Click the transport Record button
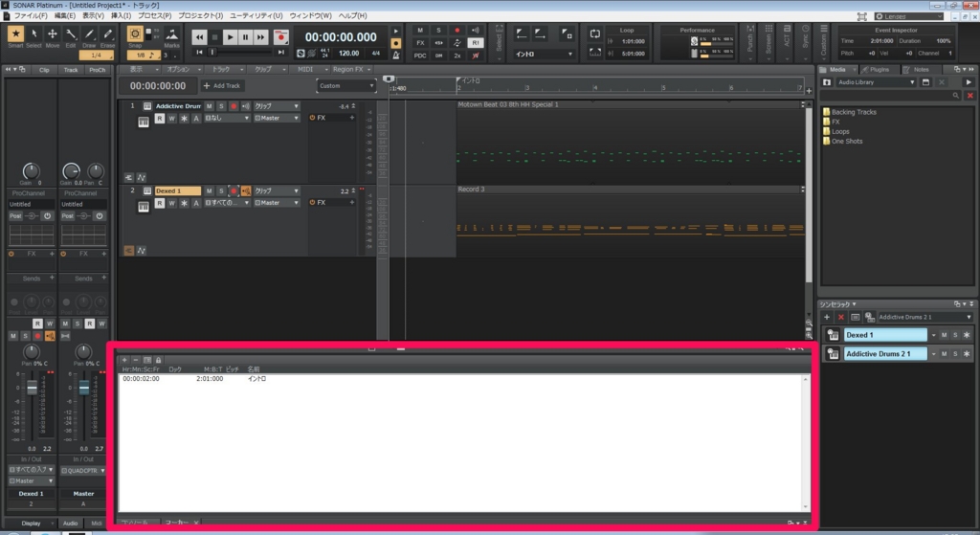Image resolution: width=980 pixels, height=535 pixels. [281, 37]
